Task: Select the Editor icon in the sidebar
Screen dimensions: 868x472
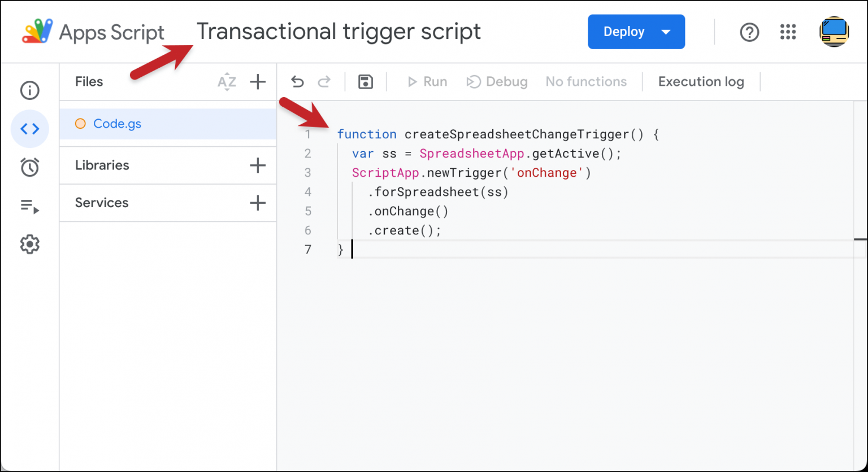Action: coord(29,129)
